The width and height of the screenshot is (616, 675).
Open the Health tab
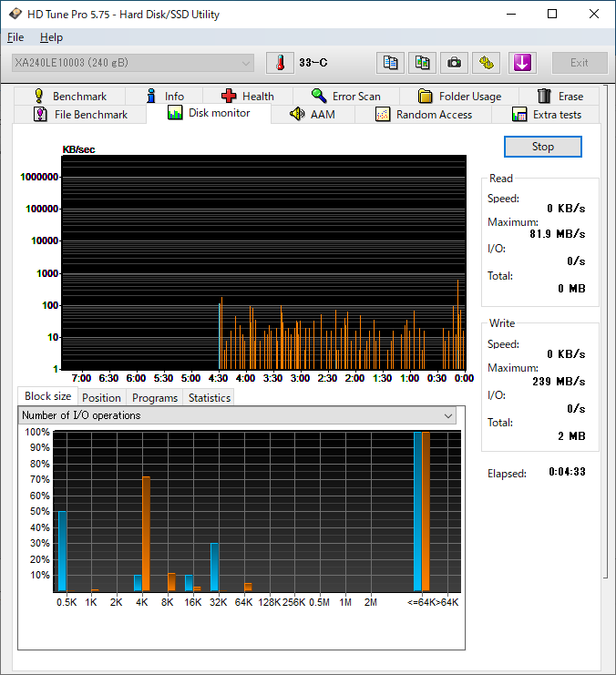(x=248, y=96)
